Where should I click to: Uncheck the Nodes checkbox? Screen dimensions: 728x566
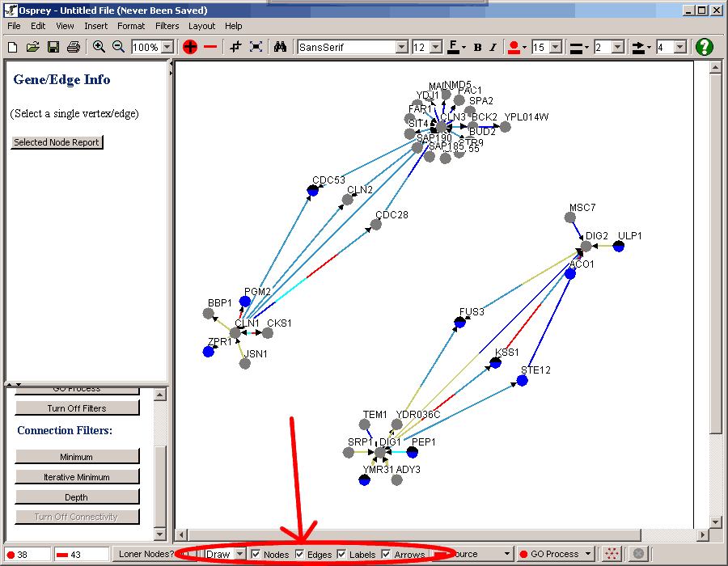pyautogui.click(x=256, y=554)
